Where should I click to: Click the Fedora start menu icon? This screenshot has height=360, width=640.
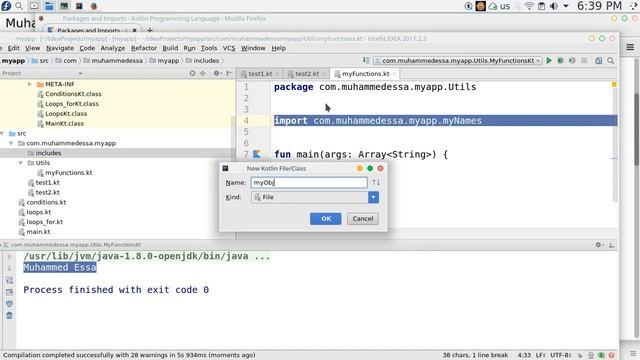coord(6,6)
